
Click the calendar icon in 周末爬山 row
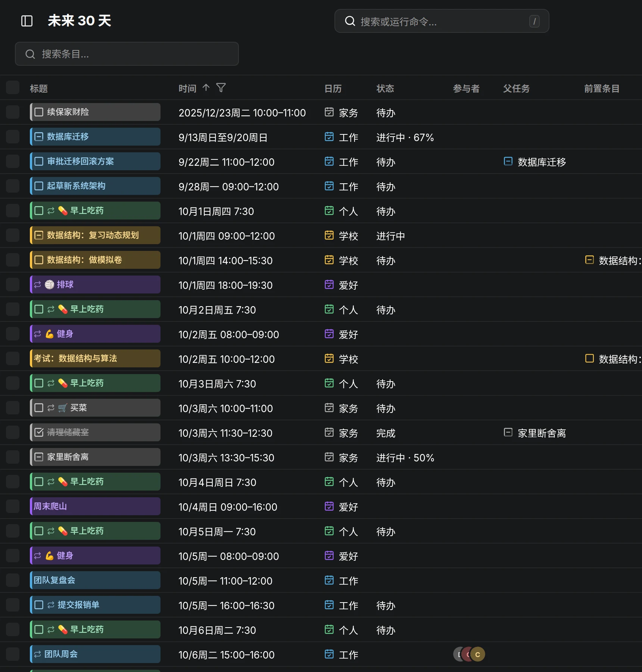coord(329,506)
